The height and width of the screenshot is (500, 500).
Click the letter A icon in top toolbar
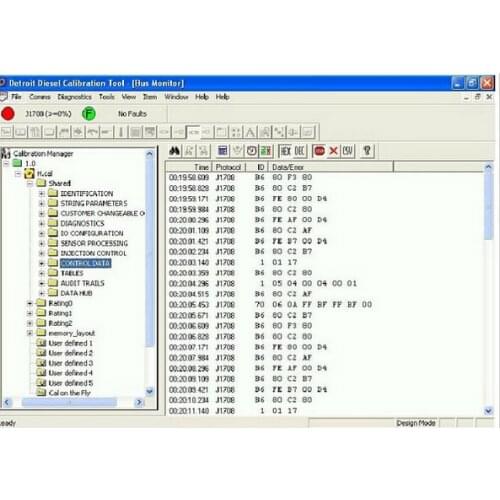[250, 132]
